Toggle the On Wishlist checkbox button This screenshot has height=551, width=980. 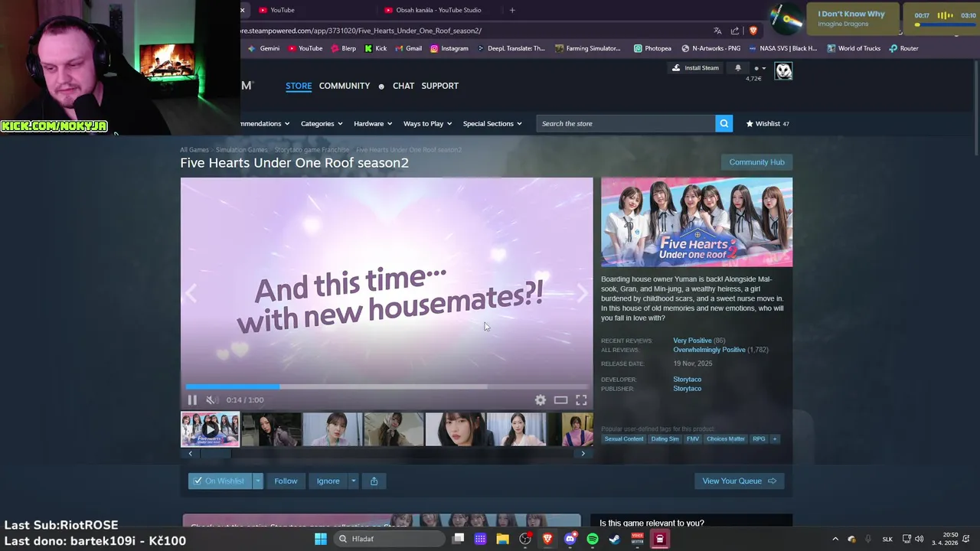pos(220,481)
